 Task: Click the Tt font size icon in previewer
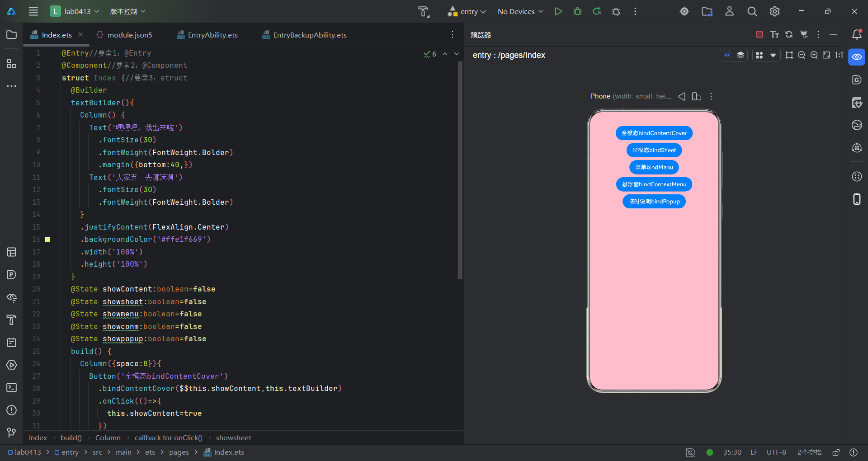(x=774, y=34)
